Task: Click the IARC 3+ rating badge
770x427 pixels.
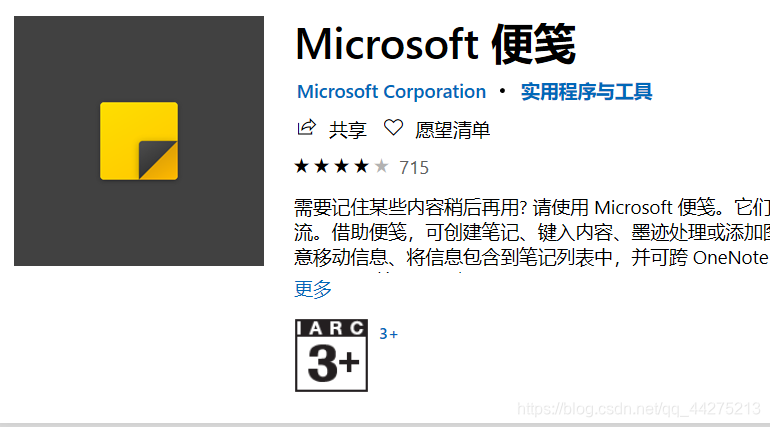Action: tap(331, 355)
